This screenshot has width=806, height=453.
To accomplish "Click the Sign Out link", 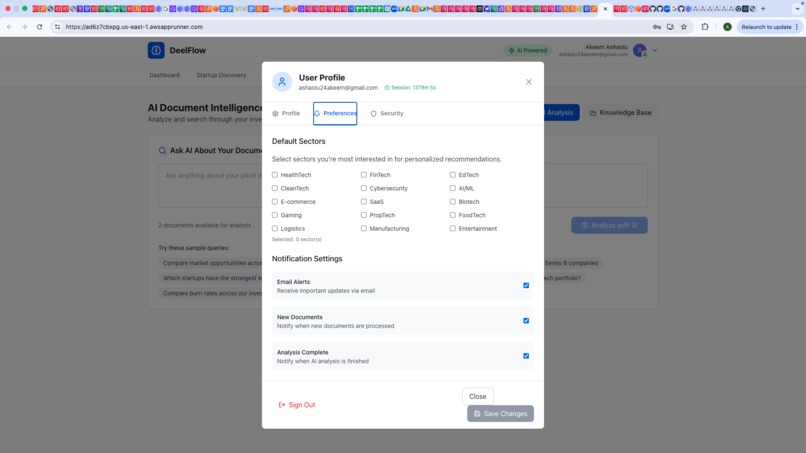I will point(297,405).
